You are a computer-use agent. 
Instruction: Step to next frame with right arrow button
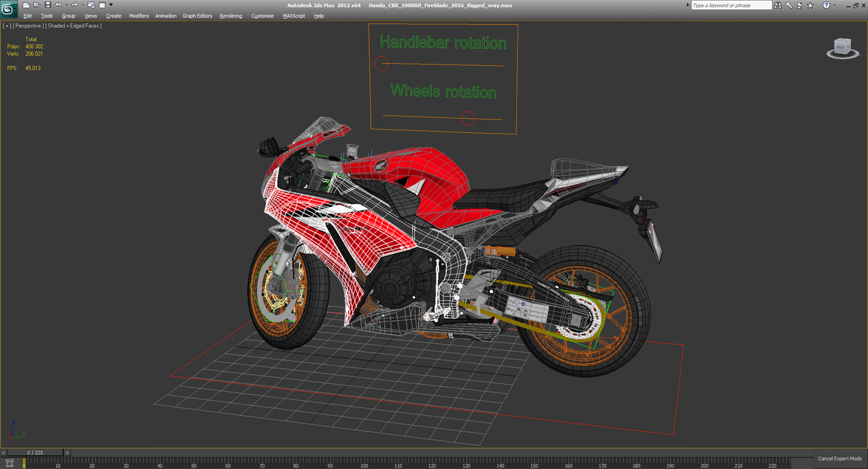pos(67,453)
